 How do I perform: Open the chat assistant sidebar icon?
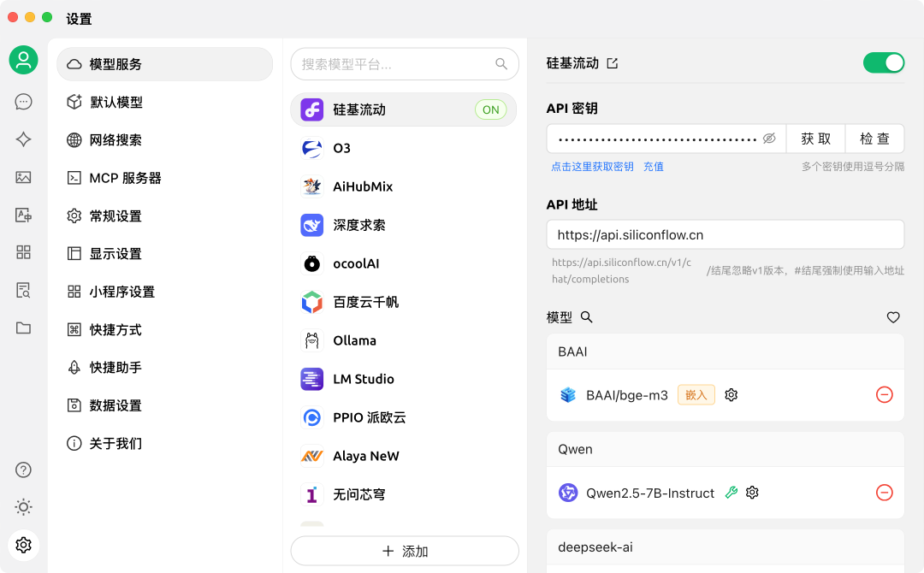[24, 102]
